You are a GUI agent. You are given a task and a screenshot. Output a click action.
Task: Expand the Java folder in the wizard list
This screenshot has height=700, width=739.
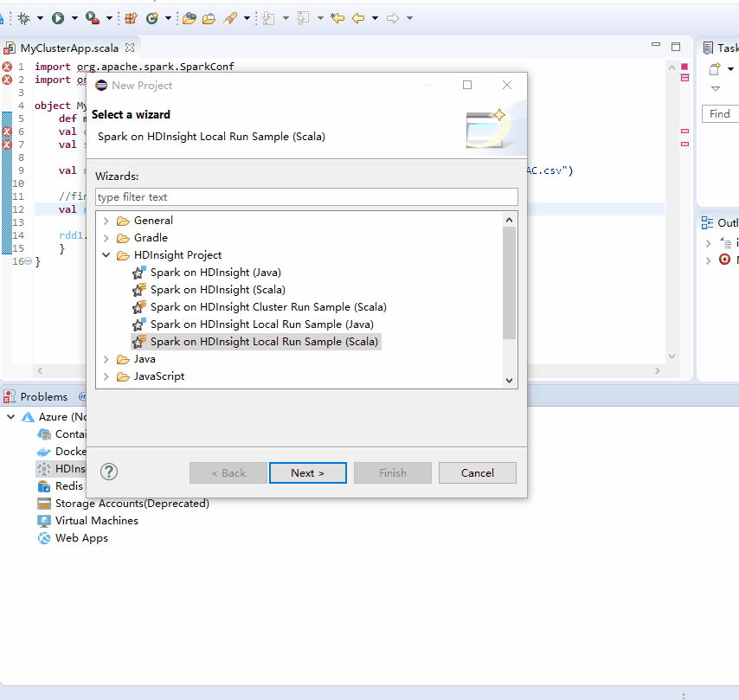click(x=106, y=358)
